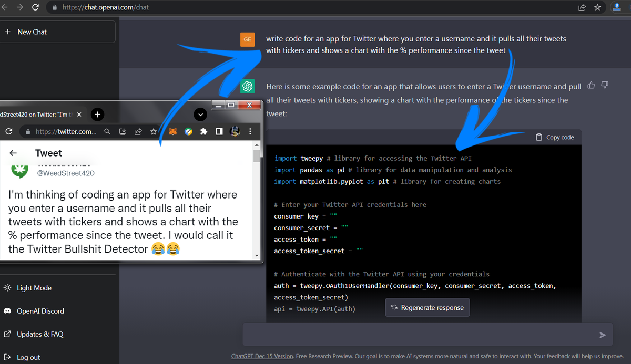Open share icon in ChatGPT window toolbar
Viewport: 631px width, 364px height.
pyautogui.click(x=582, y=8)
